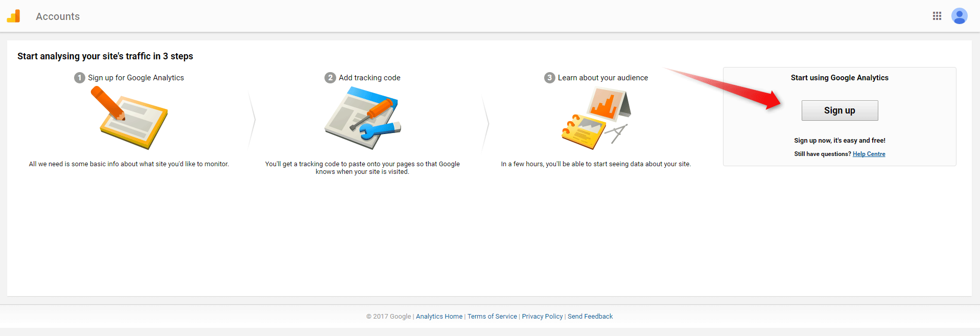The width and height of the screenshot is (980, 336).
Task: Go to Analytics Home in footer
Action: click(439, 317)
